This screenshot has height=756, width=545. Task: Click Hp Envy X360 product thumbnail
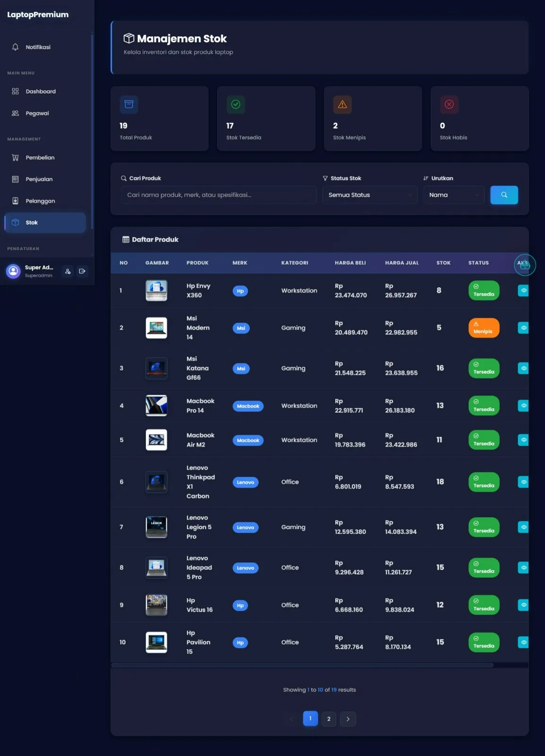click(156, 291)
